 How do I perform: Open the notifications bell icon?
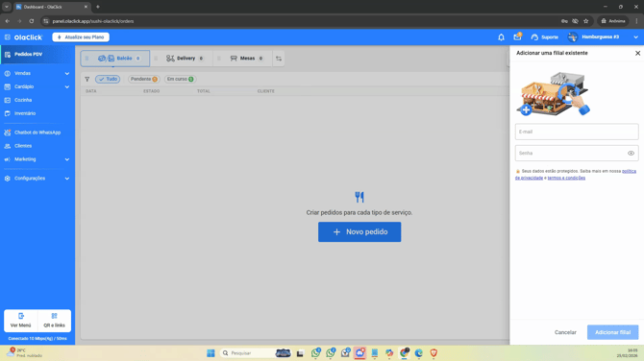(501, 37)
